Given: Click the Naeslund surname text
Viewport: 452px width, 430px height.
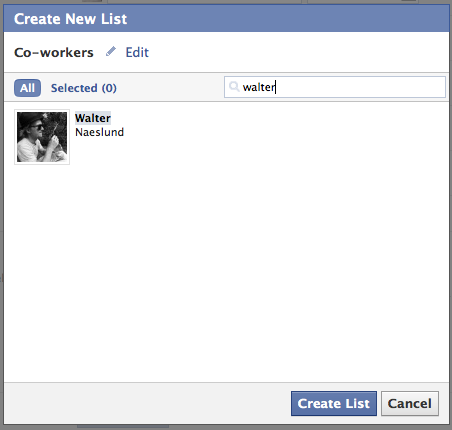Looking at the screenshot, I should click(99, 132).
